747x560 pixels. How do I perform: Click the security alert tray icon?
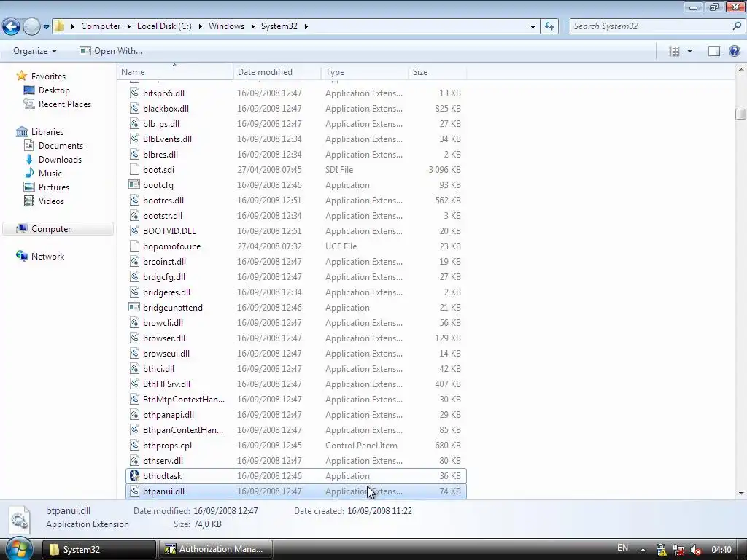pos(661,550)
